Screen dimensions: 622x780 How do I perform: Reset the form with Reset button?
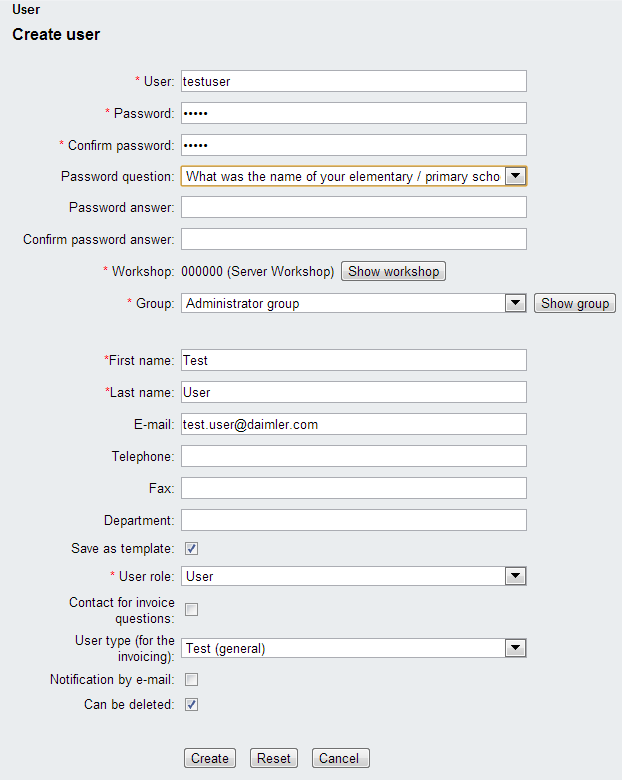click(x=274, y=758)
